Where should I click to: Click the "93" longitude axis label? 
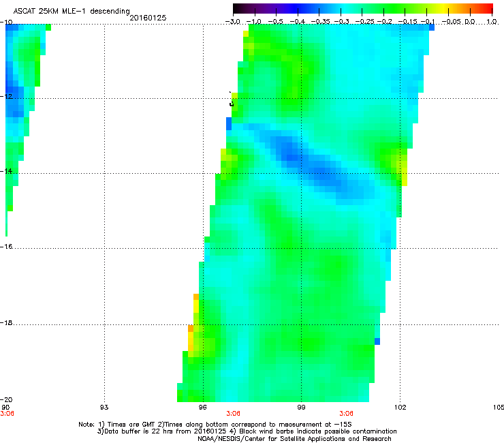pyautogui.click(x=104, y=408)
